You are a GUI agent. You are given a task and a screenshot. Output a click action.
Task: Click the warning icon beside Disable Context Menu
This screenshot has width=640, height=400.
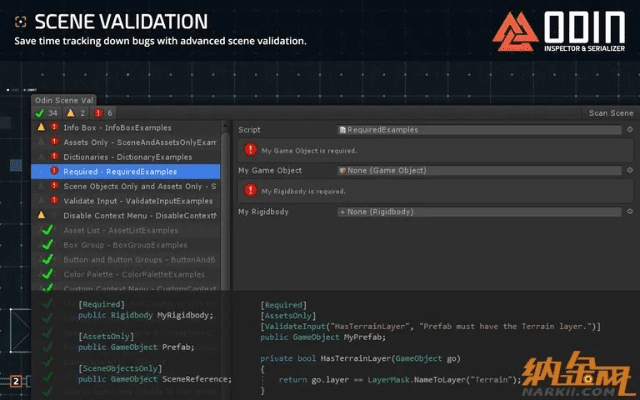41,215
